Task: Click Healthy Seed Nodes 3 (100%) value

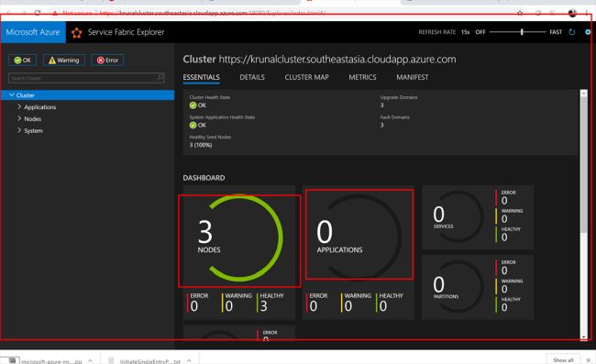Action: (x=201, y=145)
